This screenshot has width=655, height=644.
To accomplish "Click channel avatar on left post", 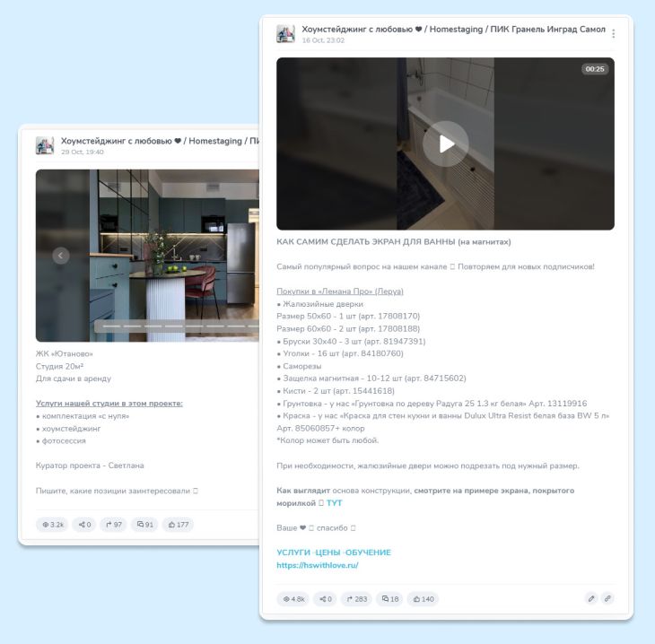I will [x=45, y=145].
